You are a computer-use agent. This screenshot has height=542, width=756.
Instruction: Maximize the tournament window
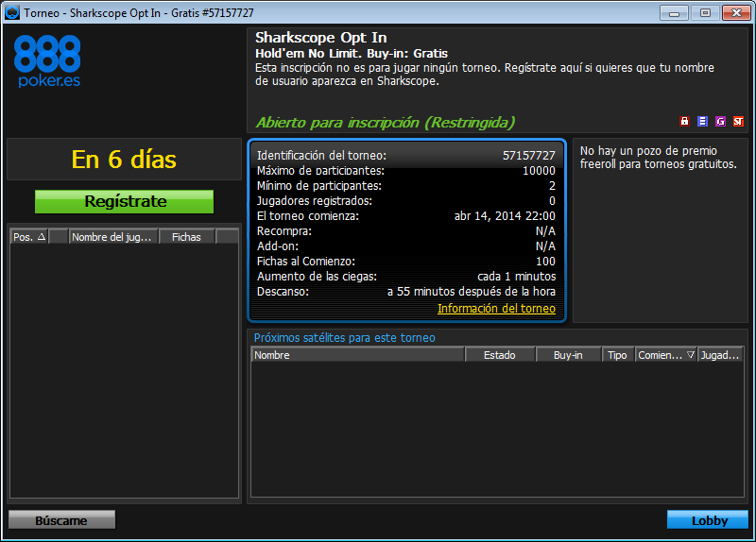pos(705,12)
